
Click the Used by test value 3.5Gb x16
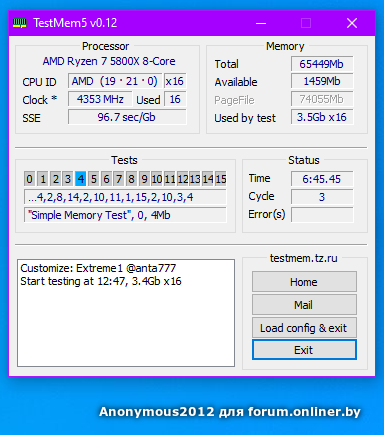[x=322, y=117]
